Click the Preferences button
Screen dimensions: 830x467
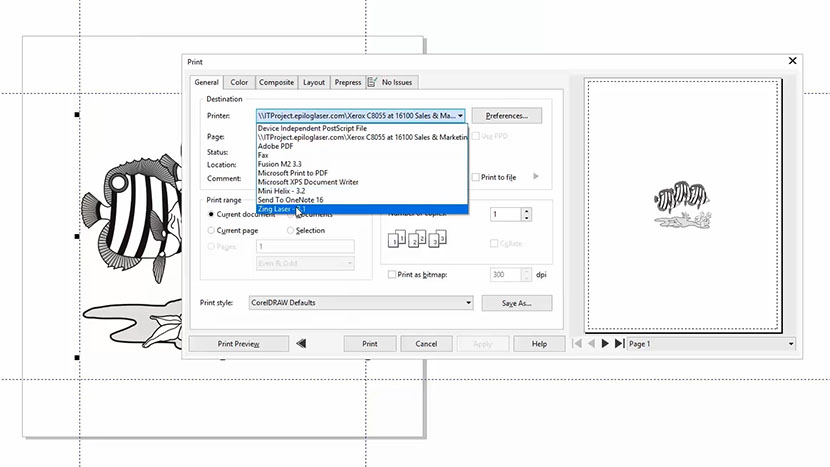(x=506, y=116)
